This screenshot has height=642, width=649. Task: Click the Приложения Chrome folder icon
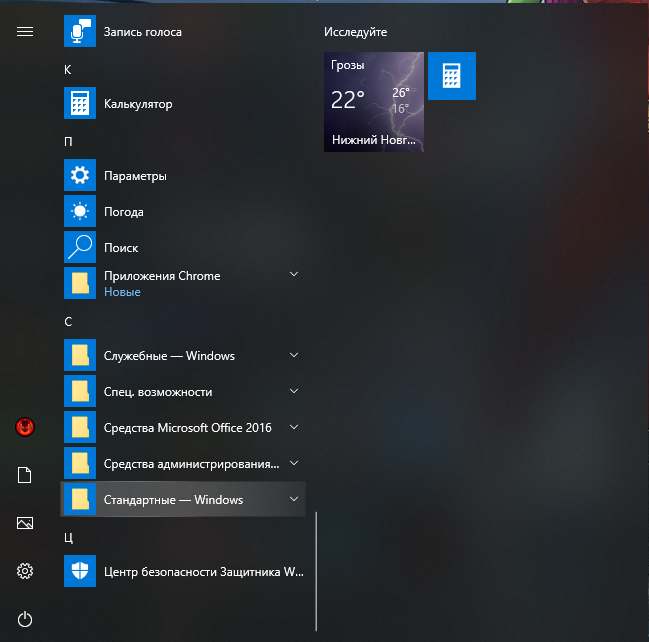coord(80,283)
